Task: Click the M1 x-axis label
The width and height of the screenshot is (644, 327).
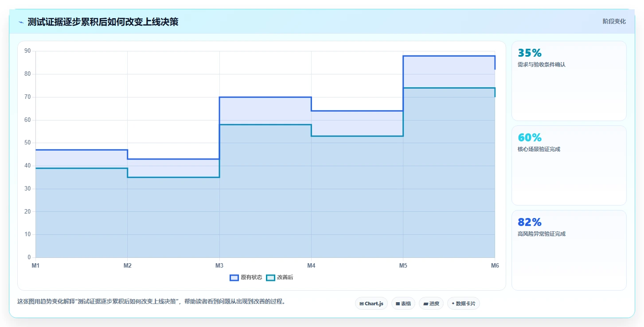Action: [x=35, y=266]
